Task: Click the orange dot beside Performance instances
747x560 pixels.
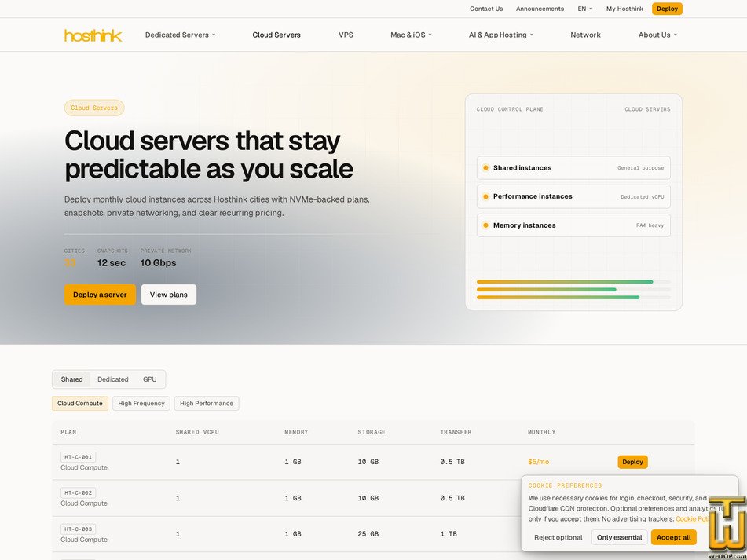Action: point(485,196)
